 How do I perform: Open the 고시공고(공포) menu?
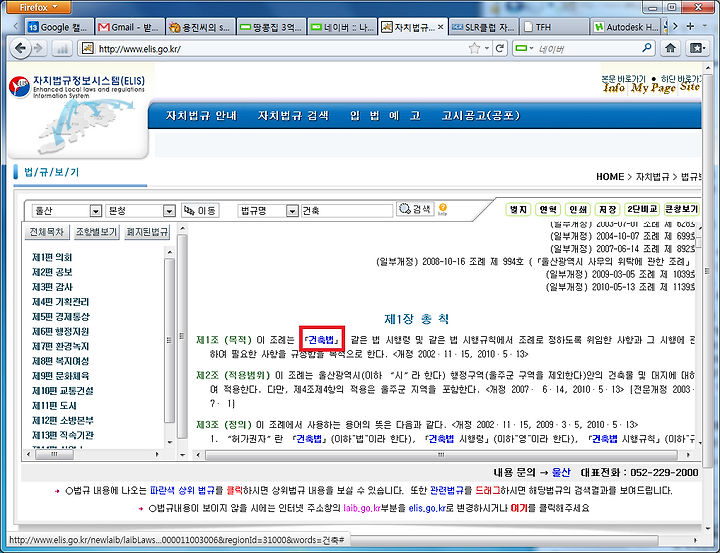click(x=480, y=115)
